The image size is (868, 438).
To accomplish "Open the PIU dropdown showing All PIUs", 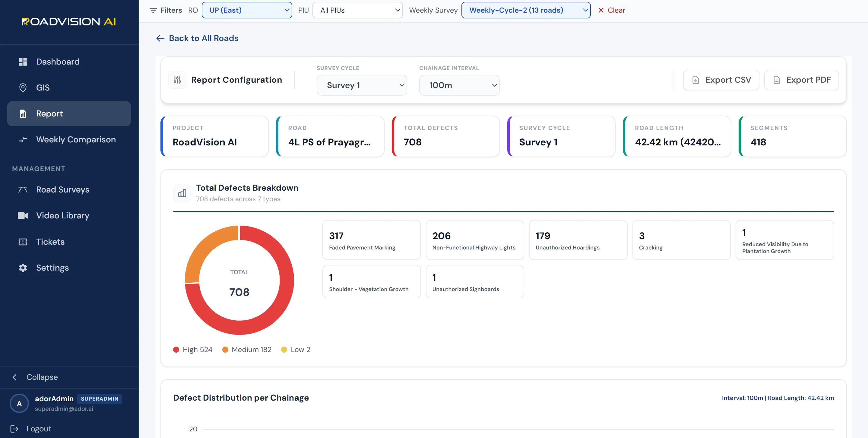I will tap(357, 10).
